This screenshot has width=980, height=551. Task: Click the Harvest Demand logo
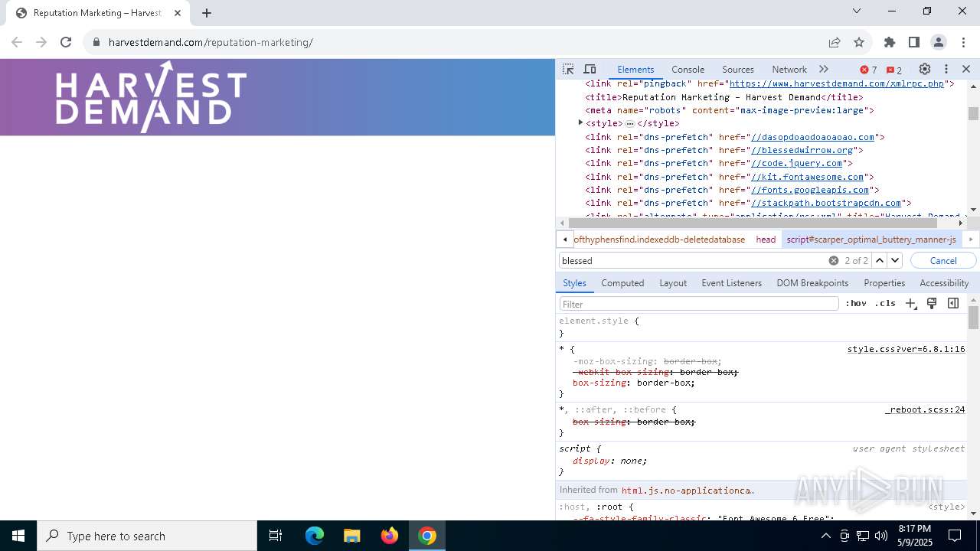(x=151, y=97)
